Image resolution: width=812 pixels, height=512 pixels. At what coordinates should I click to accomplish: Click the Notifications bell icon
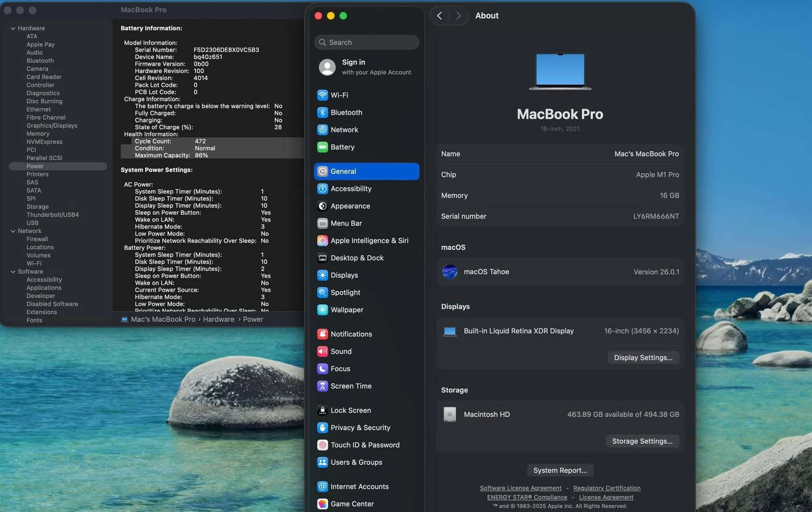(322, 334)
